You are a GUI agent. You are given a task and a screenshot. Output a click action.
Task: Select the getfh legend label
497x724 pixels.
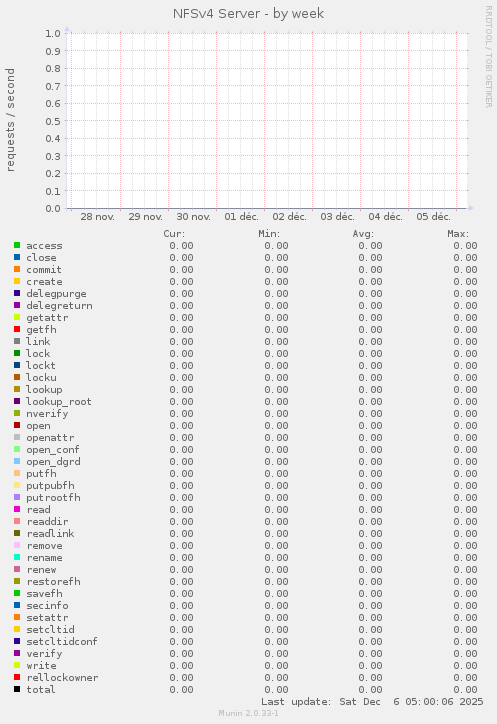click(41, 330)
